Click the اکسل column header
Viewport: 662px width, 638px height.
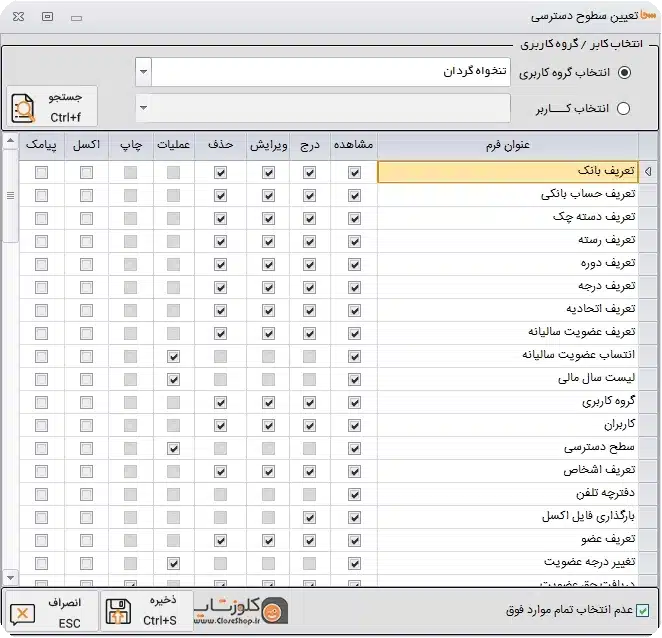point(87,145)
